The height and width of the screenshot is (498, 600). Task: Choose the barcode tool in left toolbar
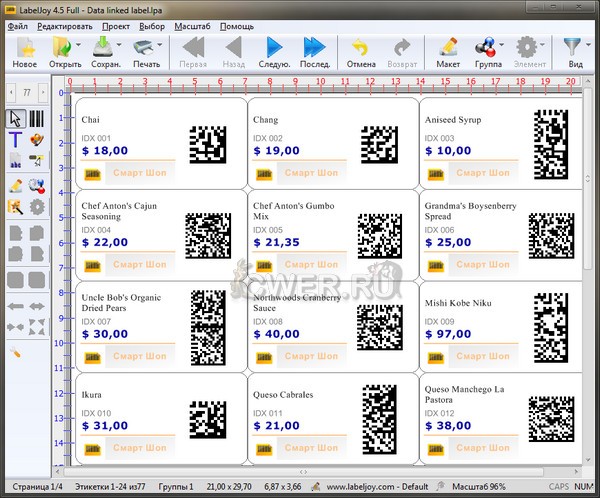[37, 119]
